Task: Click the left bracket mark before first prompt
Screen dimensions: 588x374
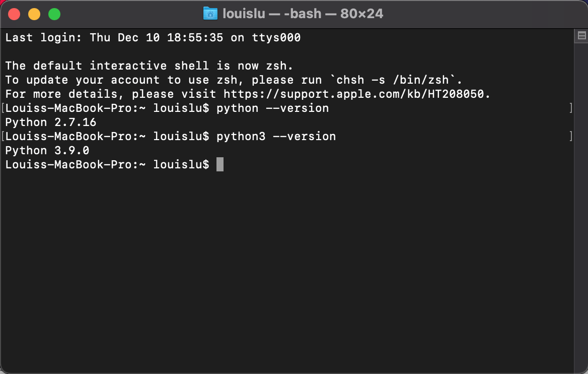Action: click(3, 108)
